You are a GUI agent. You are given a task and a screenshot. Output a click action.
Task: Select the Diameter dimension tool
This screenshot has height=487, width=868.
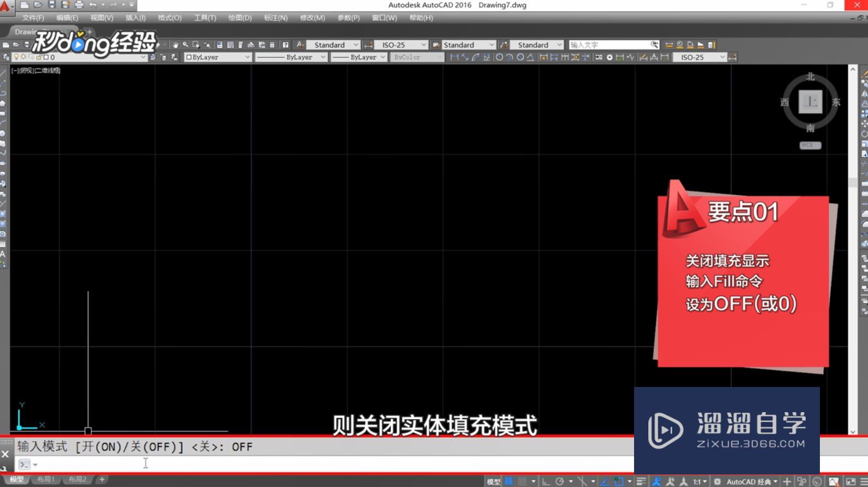click(x=520, y=57)
